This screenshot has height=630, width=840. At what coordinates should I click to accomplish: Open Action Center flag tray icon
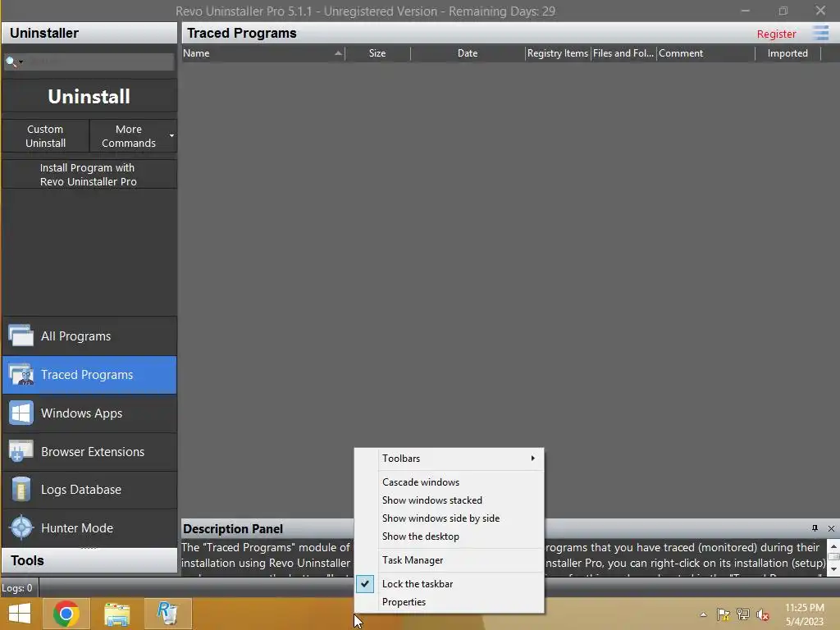724,614
